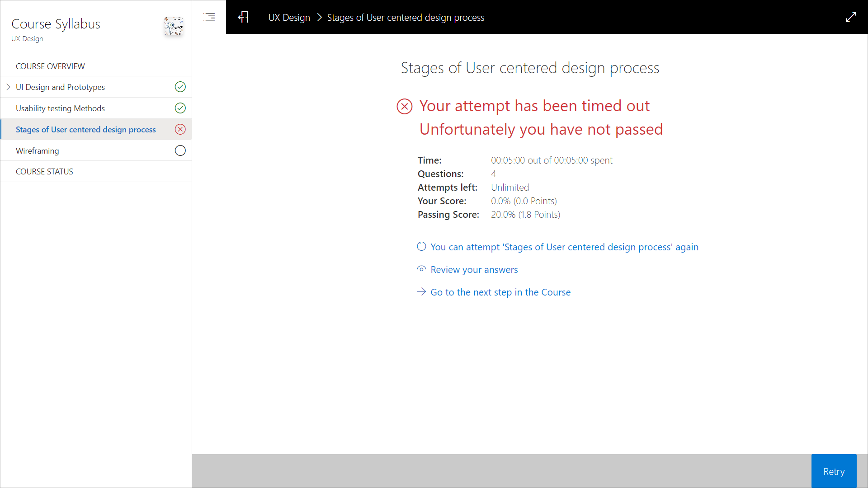This screenshot has width=868, height=488.
Task: Select the Wireframing lesson
Action: coord(38,151)
